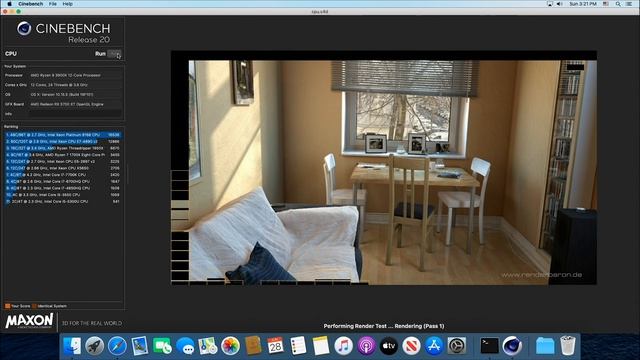Click the clock showing Sun 3:21 PM
Image resolution: width=640 pixels, height=360 pixels.
(x=583, y=4)
